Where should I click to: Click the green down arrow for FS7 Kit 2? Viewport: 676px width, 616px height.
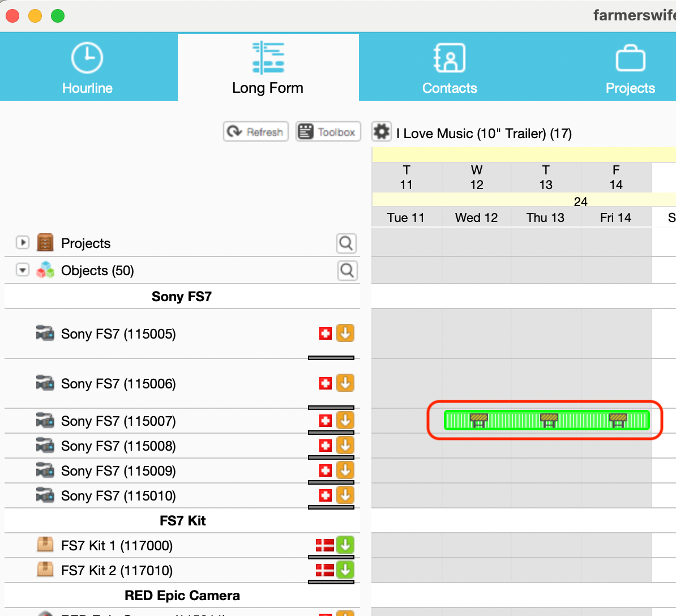[x=345, y=570]
